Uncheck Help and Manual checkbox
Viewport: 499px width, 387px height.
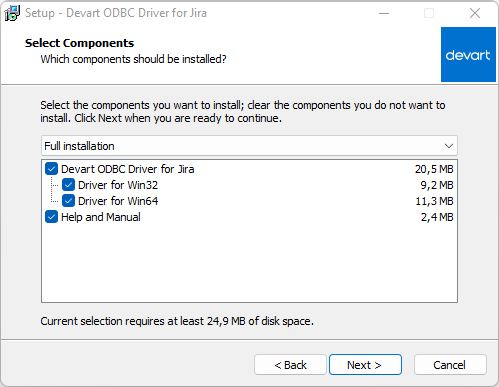click(52, 217)
